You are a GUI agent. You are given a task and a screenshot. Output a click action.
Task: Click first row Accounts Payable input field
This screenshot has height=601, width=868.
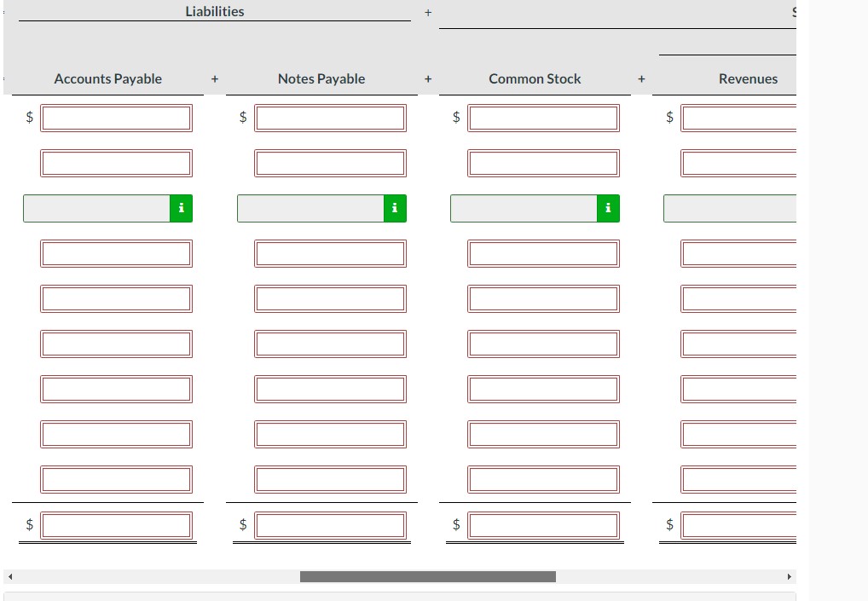116,118
